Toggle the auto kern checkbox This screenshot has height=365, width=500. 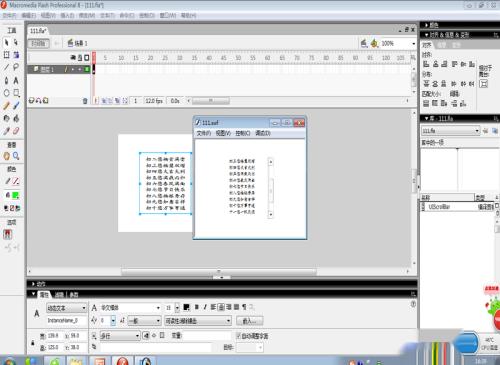238,336
